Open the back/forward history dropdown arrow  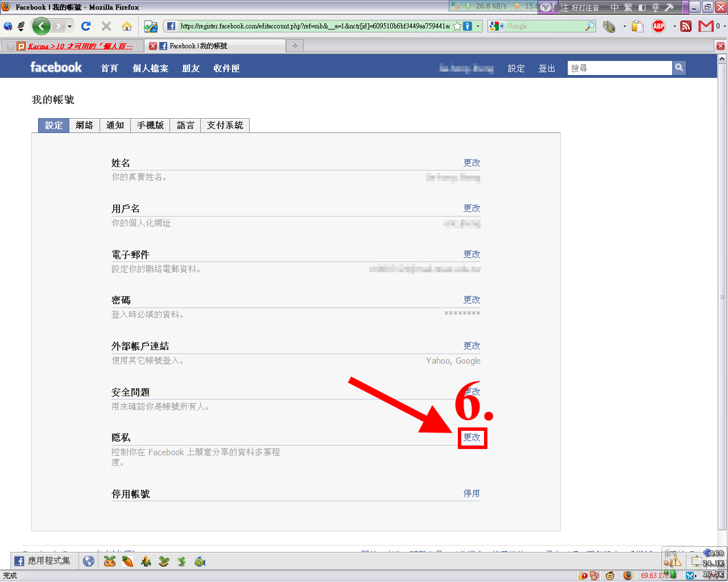coord(69,26)
